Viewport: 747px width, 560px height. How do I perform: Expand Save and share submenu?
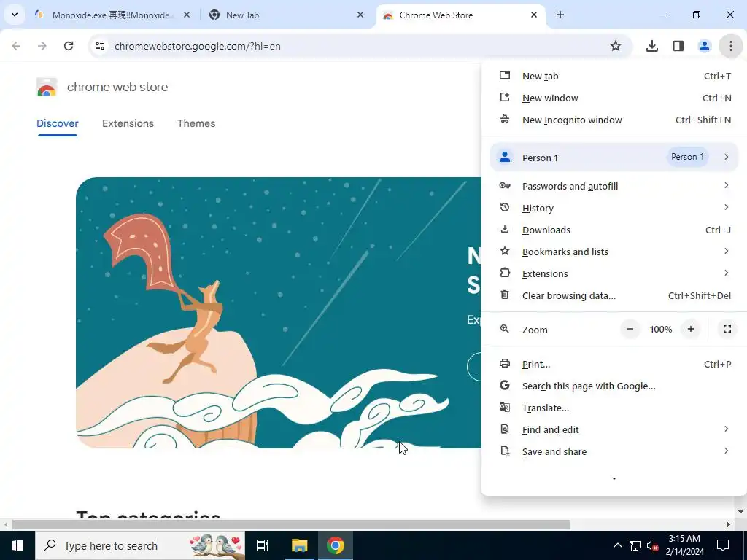point(614,451)
